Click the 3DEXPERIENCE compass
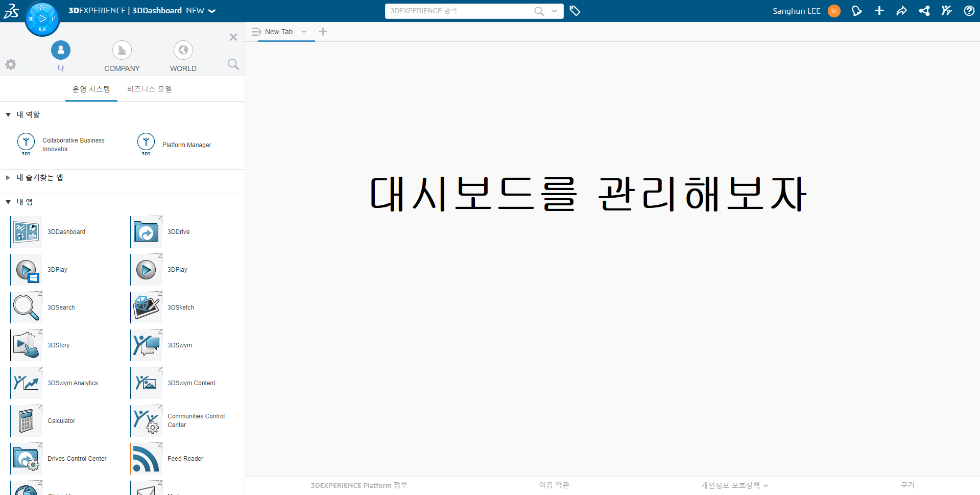This screenshot has height=495, width=980. [x=42, y=19]
